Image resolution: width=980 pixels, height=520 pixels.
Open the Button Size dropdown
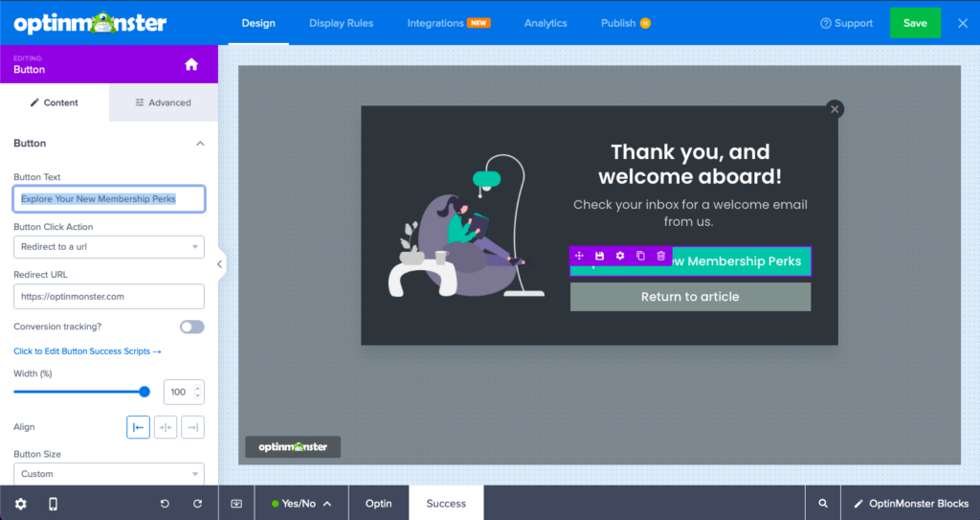point(109,474)
